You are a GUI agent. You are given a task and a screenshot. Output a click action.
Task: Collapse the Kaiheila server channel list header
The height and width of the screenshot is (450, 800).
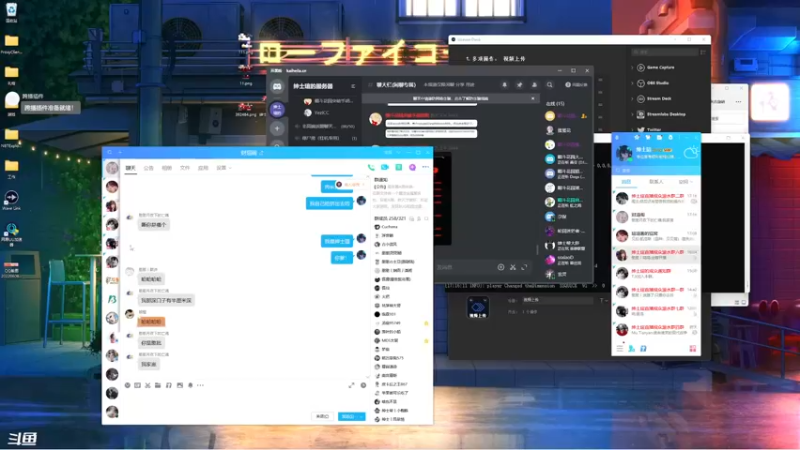tap(353, 86)
